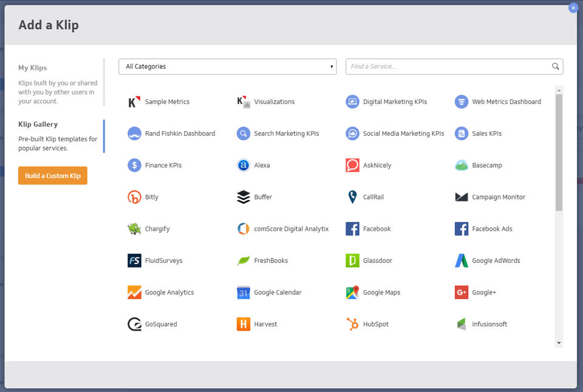This screenshot has height=392, width=583.
Task: Click the Sample Metrics K icon
Action: point(134,102)
